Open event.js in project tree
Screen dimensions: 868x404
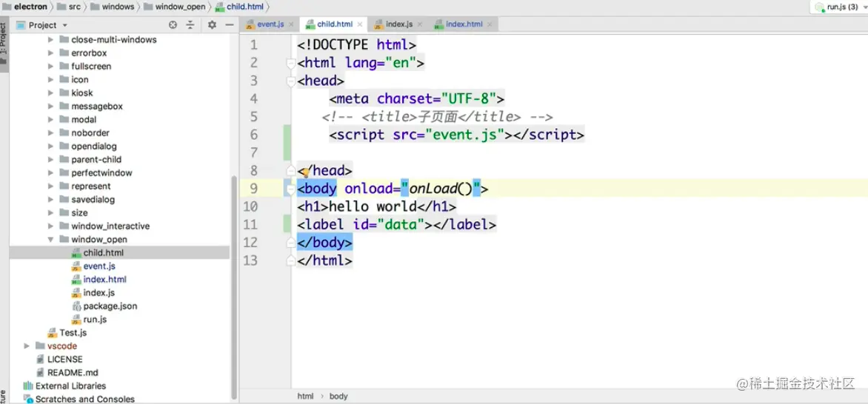pyautogui.click(x=99, y=266)
